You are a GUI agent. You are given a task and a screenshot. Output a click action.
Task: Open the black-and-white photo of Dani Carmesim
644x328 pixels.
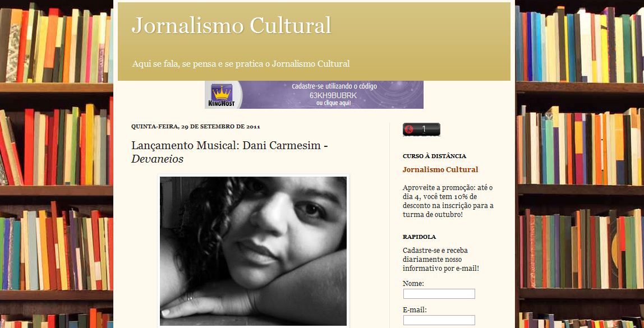[253, 251]
